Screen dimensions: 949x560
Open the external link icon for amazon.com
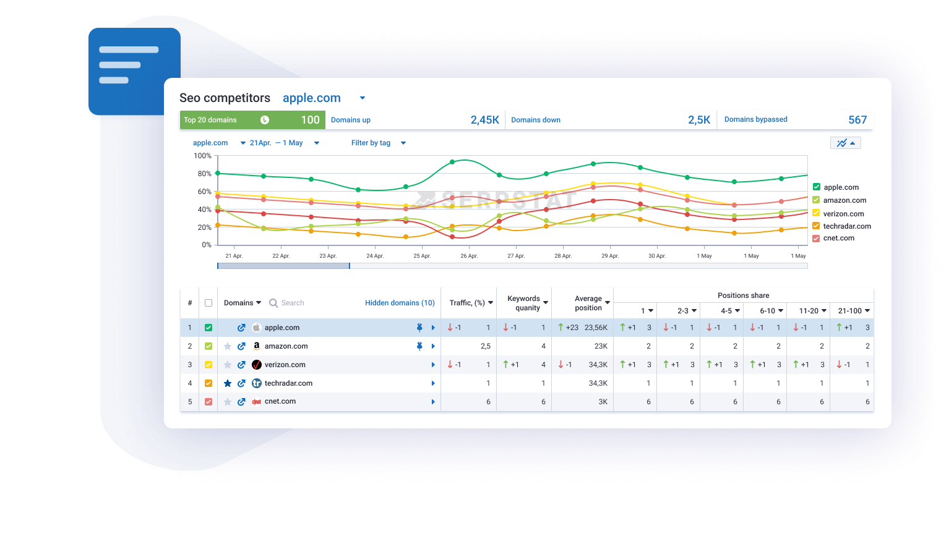tap(241, 346)
